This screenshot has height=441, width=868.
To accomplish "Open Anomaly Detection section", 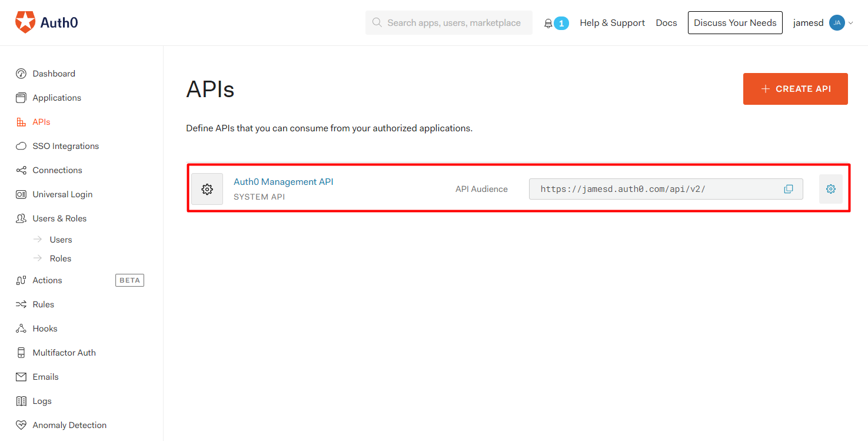I will point(70,425).
